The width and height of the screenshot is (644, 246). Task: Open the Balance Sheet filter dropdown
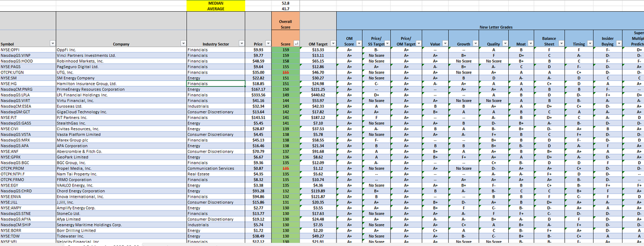[560, 44]
